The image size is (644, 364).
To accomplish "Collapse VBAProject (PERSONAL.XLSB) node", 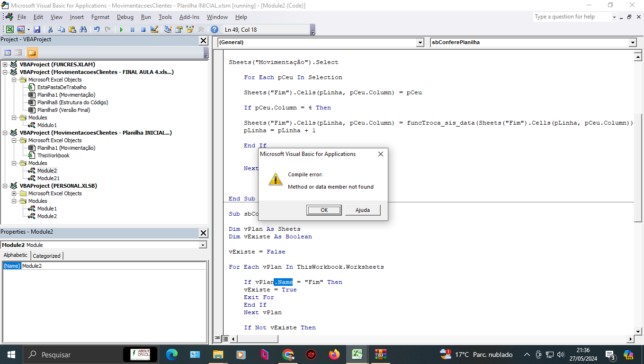I will (5, 186).
